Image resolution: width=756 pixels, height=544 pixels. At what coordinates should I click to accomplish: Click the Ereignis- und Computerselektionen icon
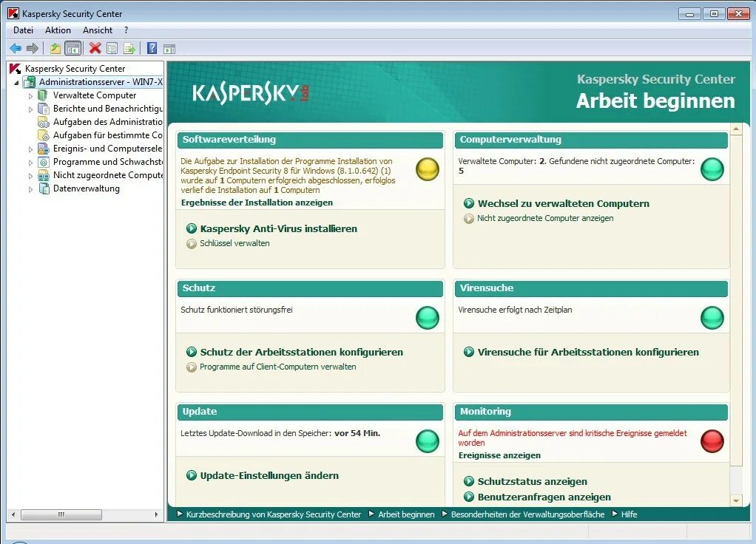click(x=44, y=149)
